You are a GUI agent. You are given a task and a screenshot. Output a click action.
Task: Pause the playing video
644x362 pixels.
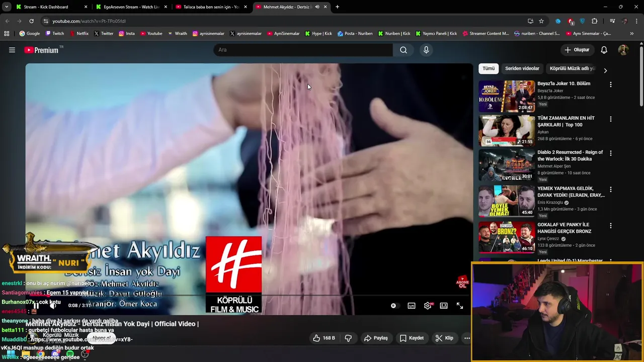(36, 306)
